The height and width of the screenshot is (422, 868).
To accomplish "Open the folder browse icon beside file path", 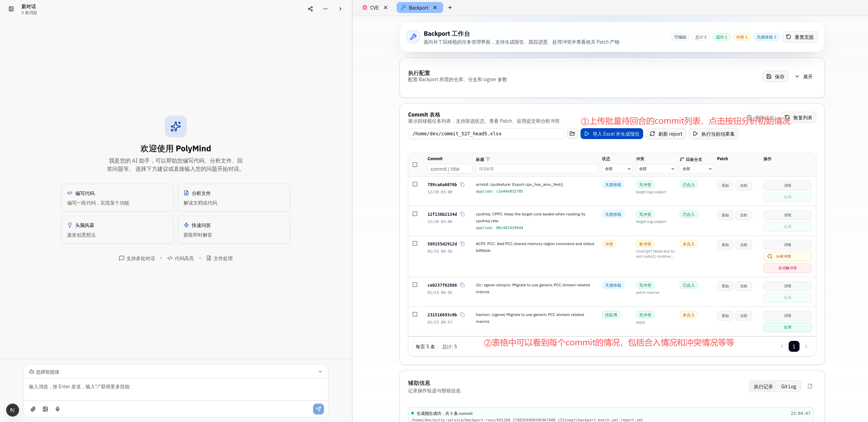I will (x=572, y=134).
